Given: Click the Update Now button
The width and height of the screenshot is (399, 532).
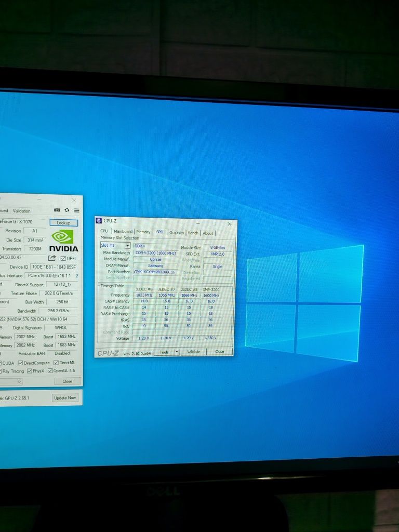Looking at the screenshot, I should pos(65,397).
